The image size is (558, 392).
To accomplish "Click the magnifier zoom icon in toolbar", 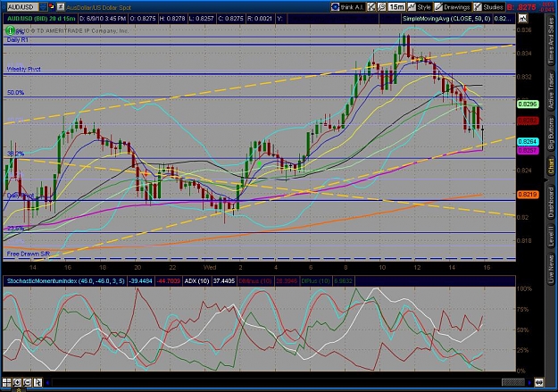I will 381,7.
